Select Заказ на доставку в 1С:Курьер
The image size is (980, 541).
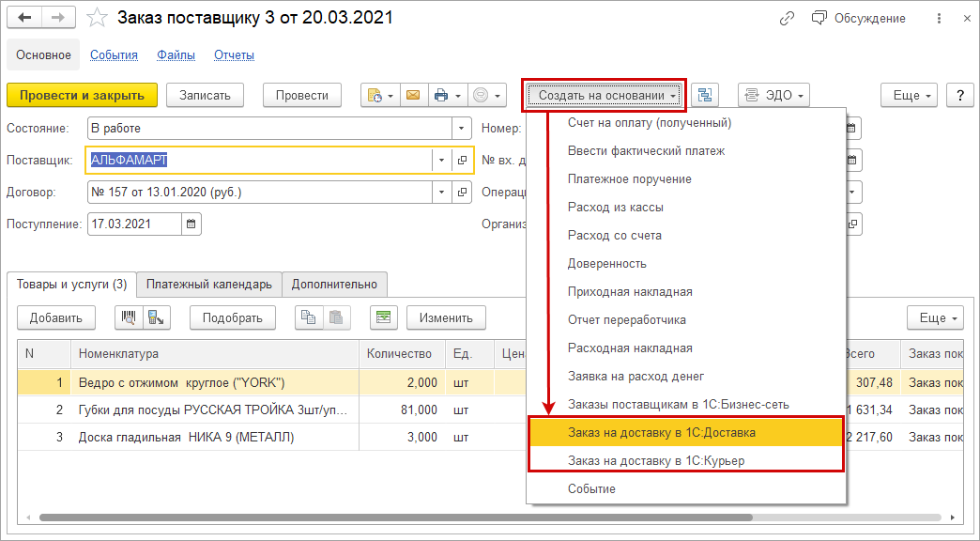point(686,461)
